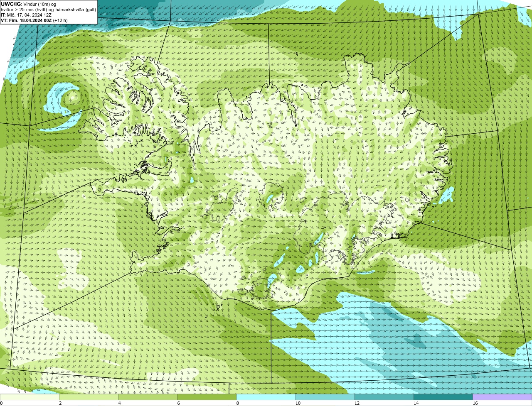This screenshot has width=532, height=406.
Task: Click the initial time 'IT: Mið. 17. 04. 2024 12Z'
Action: tap(26, 15)
